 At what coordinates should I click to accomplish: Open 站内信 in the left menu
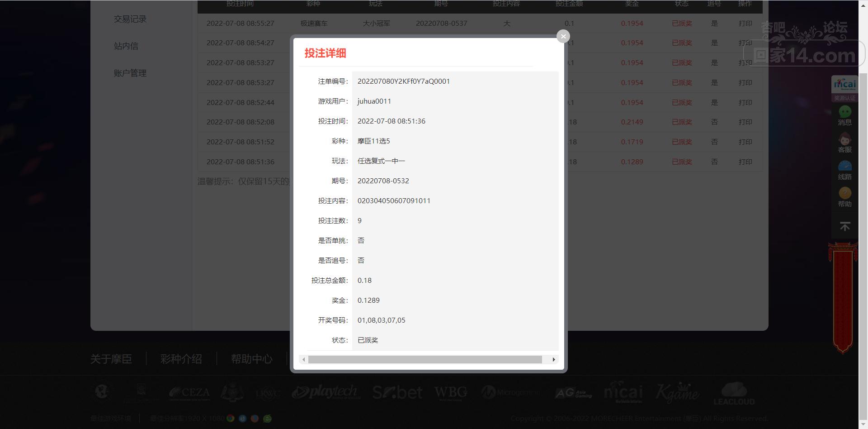click(126, 46)
